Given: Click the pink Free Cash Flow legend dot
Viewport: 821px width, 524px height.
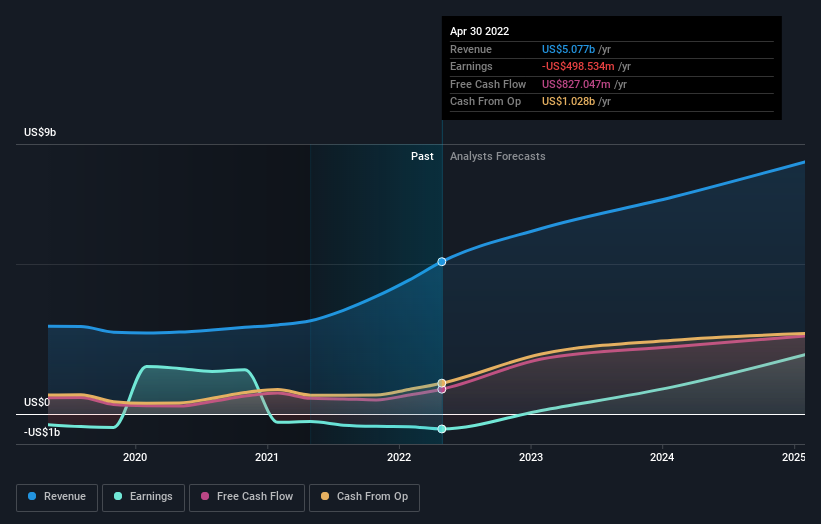Looking at the screenshot, I should pos(205,496).
